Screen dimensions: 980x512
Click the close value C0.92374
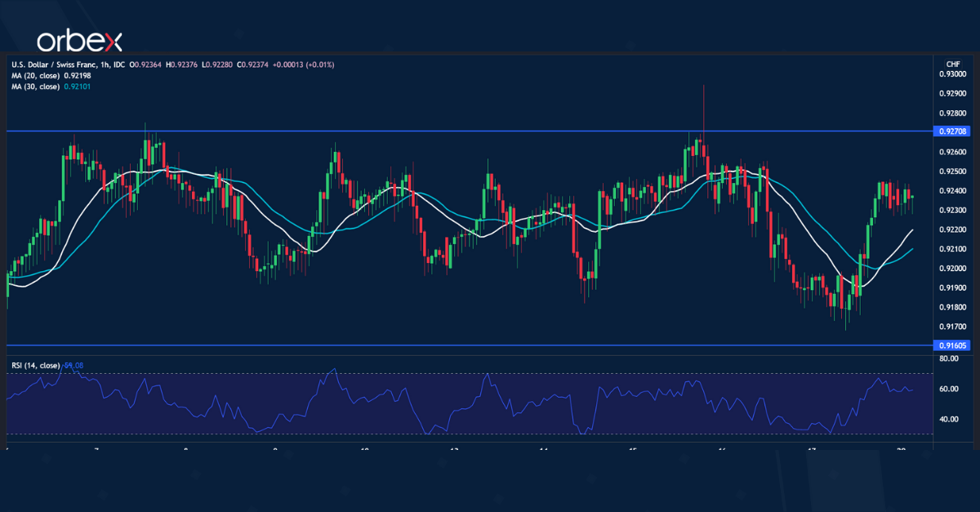coord(252,65)
